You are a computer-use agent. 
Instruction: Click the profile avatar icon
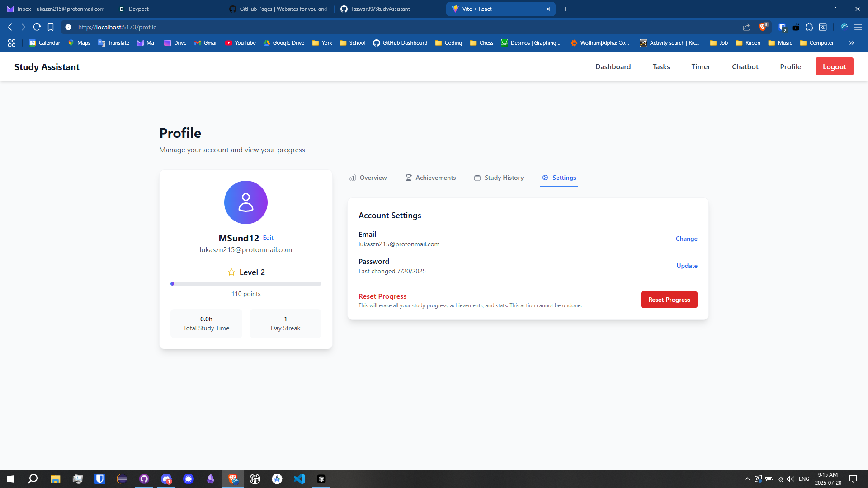[x=245, y=202]
